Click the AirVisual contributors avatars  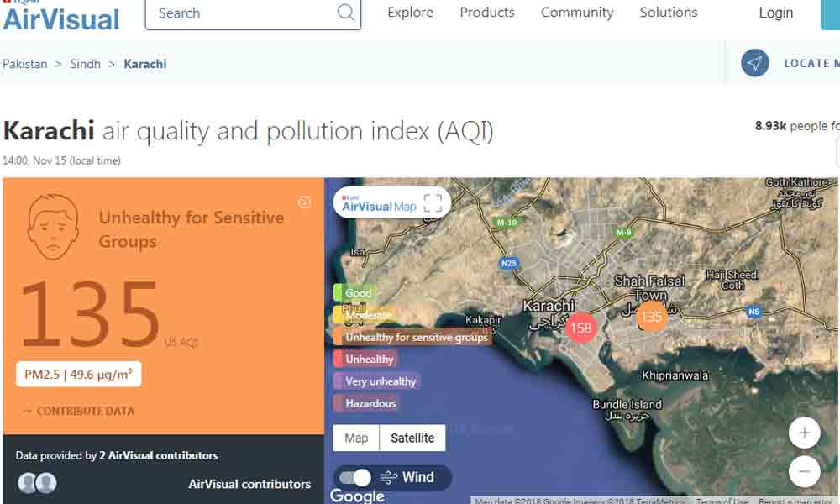(x=37, y=483)
